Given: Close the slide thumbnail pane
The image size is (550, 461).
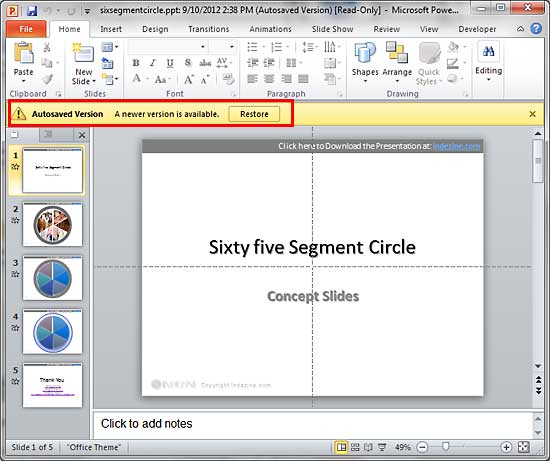Looking at the screenshot, I should click(x=82, y=135).
